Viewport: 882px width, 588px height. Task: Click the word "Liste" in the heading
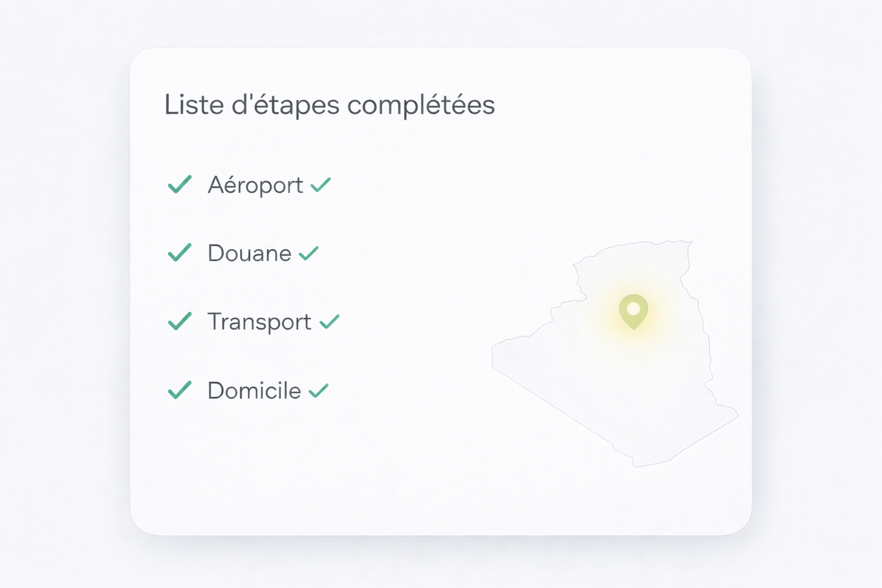click(194, 105)
